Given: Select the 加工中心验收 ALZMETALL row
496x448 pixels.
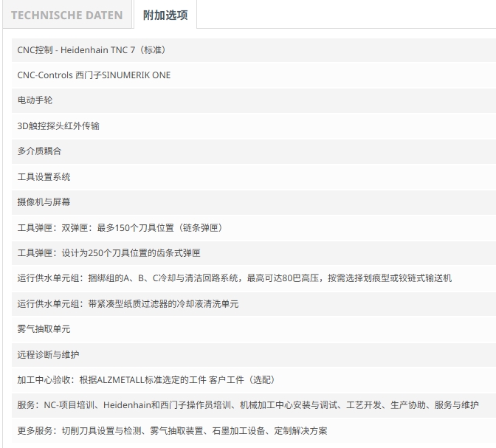Looking at the screenshot, I should tap(254, 379).
